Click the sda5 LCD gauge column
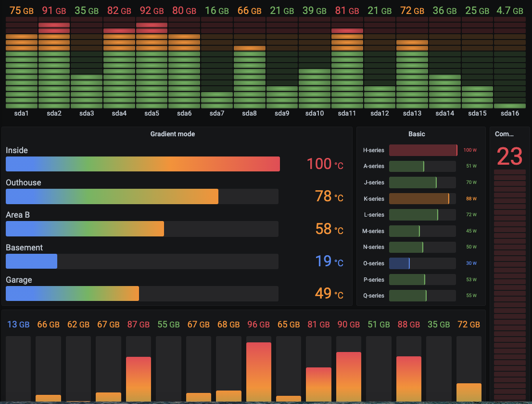The height and width of the screenshot is (404, 532). (x=152, y=63)
